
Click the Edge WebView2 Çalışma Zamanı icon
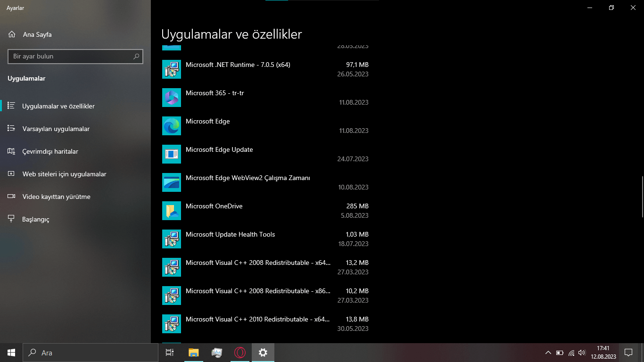point(172,182)
